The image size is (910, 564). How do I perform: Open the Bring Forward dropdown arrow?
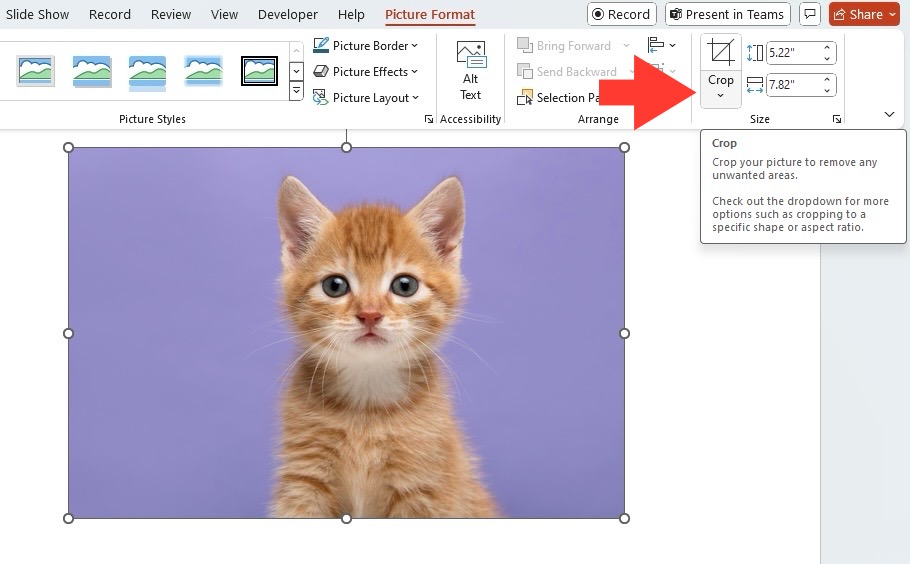point(626,45)
